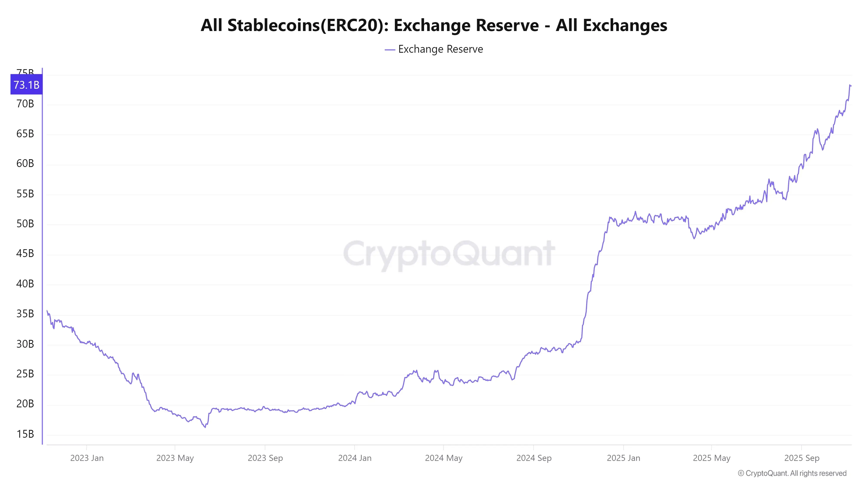Click the 73.1B current value badge
Screen dimensions: 868x488
[x=26, y=85]
